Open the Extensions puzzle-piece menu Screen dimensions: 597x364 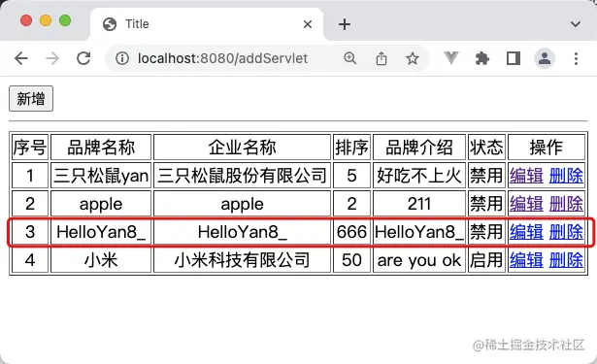482,58
